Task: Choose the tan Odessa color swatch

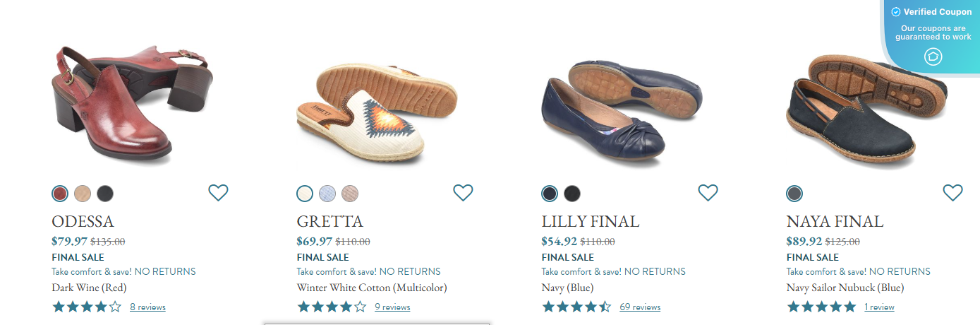Action: (83, 194)
